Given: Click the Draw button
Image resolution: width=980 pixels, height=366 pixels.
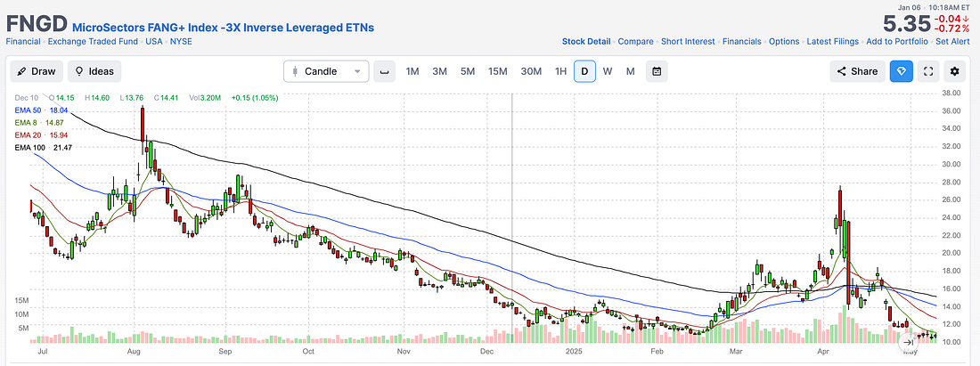Looking at the screenshot, I should coord(37,71).
